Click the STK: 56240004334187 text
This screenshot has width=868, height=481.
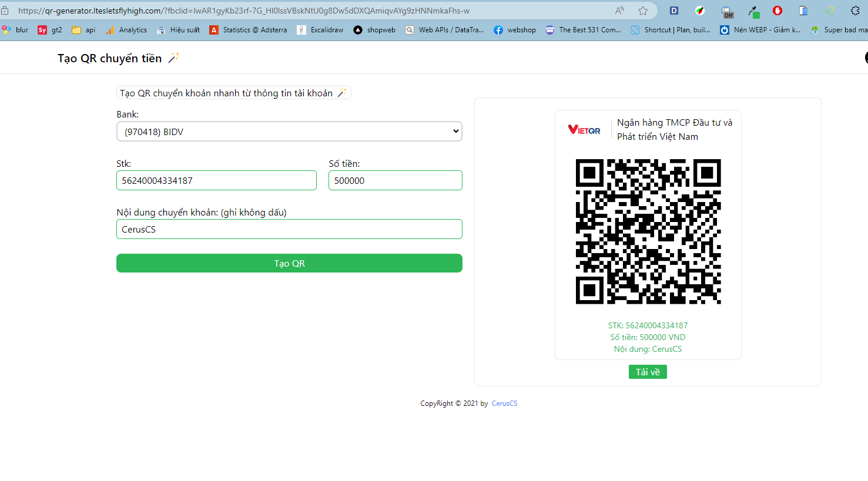pos(648,325)
